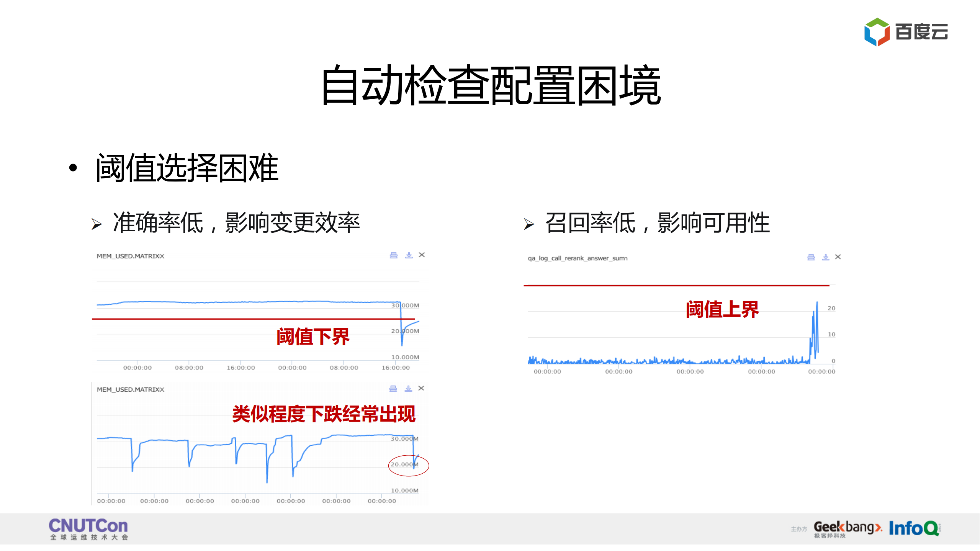Download the bottom MEM_USED.MATRIXX chart data
Viewport: 980px width, 551px height.
408,388
